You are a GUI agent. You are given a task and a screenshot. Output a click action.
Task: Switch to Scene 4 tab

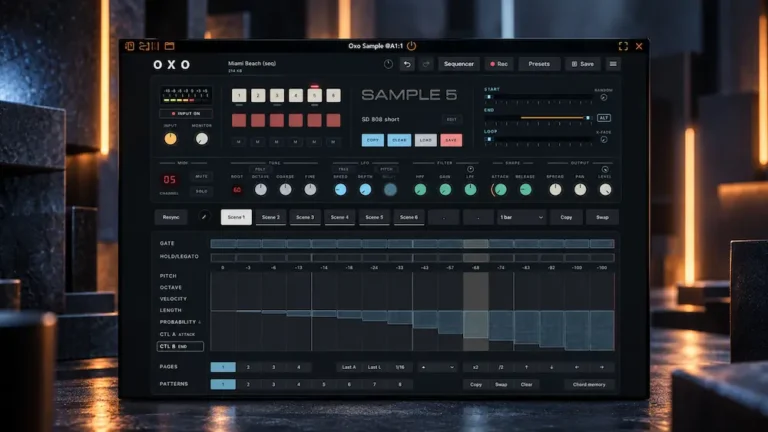339,217
